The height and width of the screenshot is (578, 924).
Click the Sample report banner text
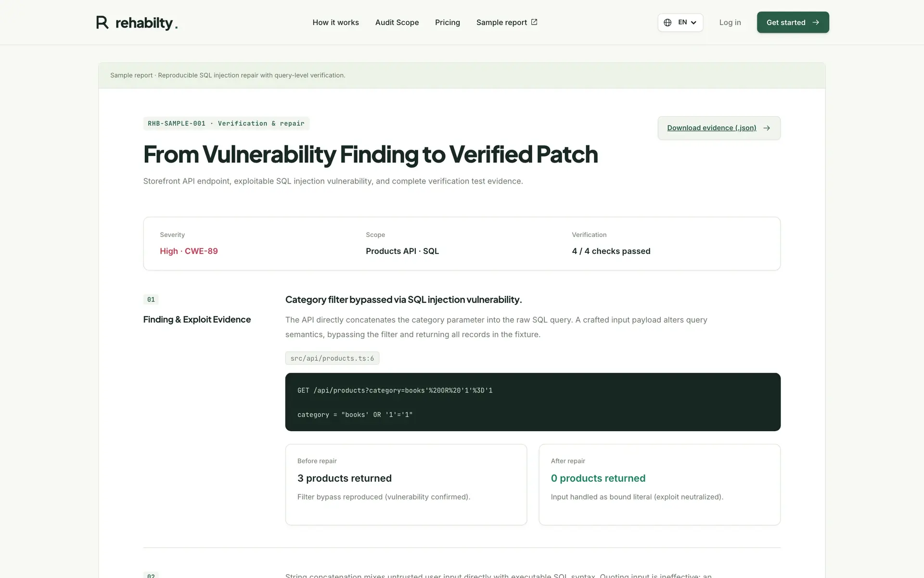point(228,75)
